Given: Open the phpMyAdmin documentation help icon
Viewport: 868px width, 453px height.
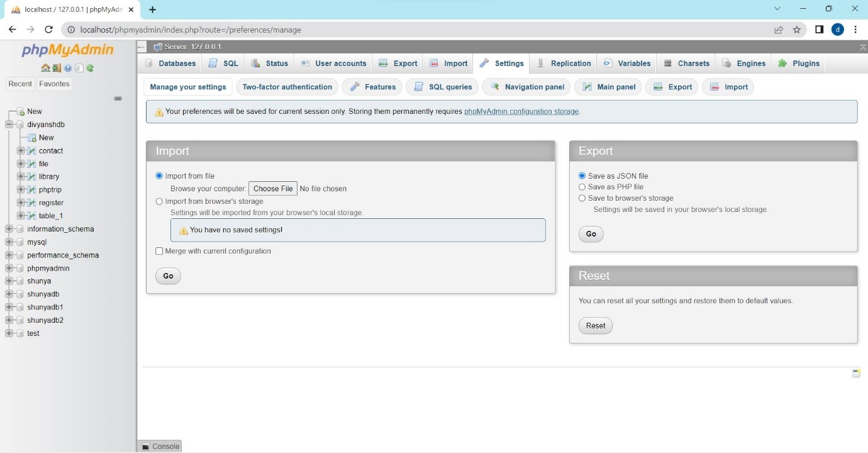Looking at the screenshot, I should 68,68.
